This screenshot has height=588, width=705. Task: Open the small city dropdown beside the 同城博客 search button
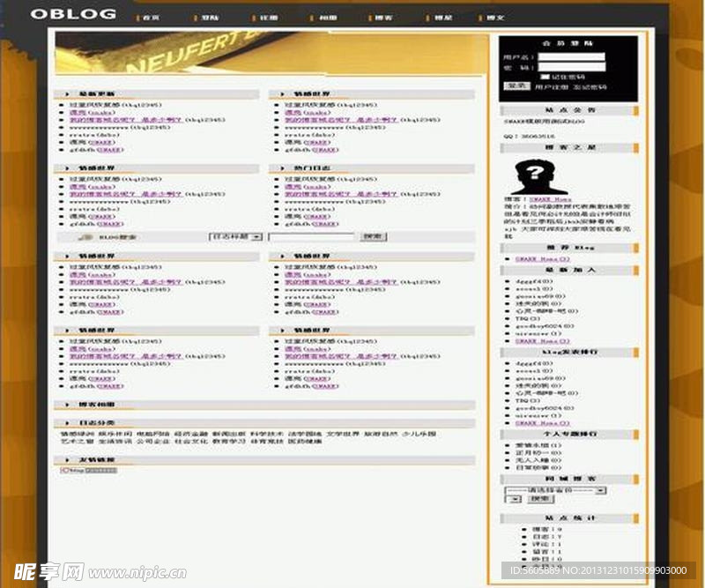tap(513, 499)
